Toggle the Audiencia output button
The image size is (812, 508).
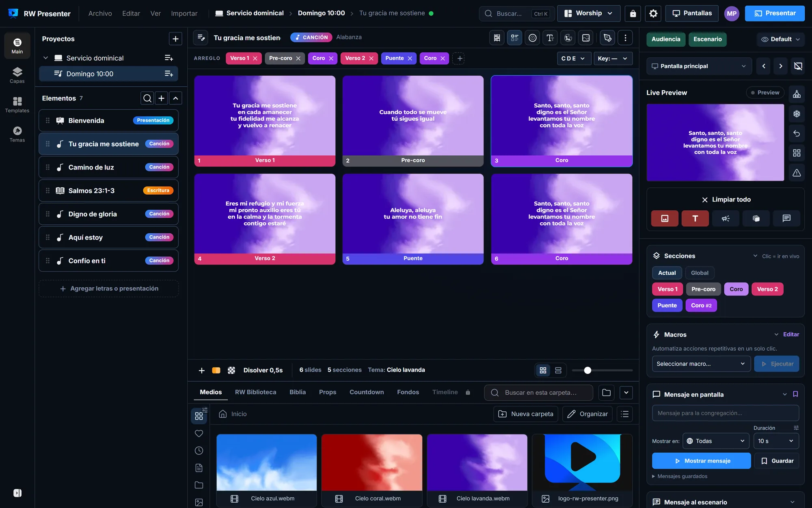(x=666, y=39)
